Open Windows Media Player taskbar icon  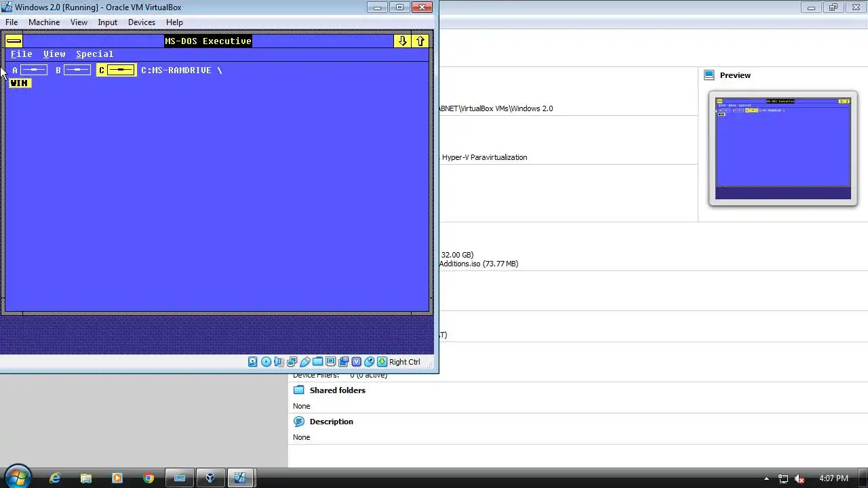pyautogui.click(x=117, y=478)
